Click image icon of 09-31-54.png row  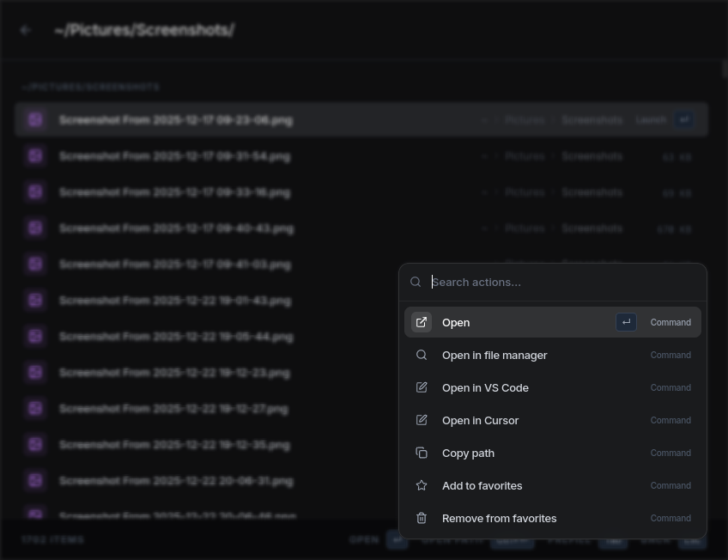pos(35,156)
